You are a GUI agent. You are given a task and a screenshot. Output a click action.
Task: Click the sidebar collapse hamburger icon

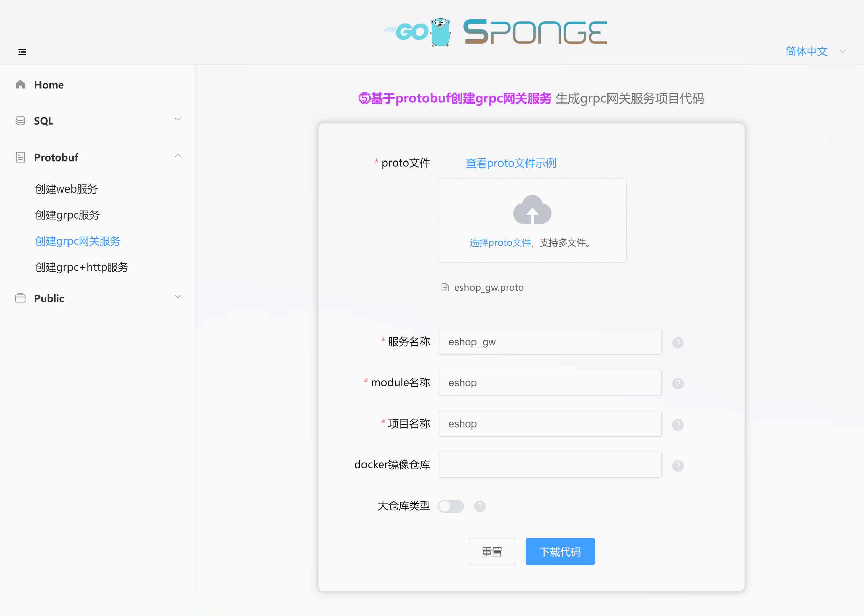click(x=22, y=52)
